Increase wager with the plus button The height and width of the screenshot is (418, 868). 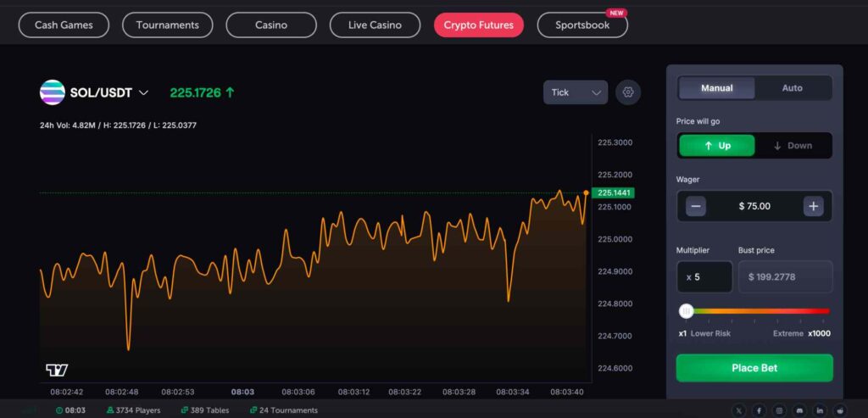pyautogui.click(x=813, y=206)
